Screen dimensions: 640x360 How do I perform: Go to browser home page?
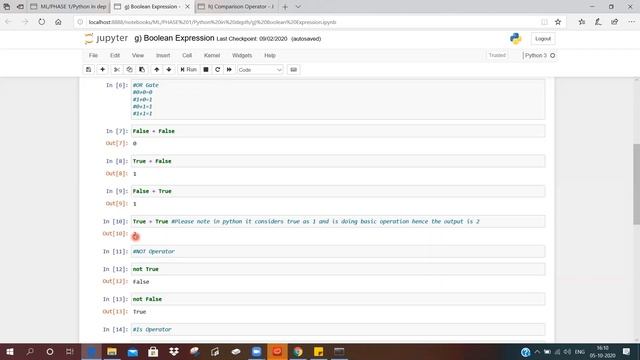tap(58, 22)
